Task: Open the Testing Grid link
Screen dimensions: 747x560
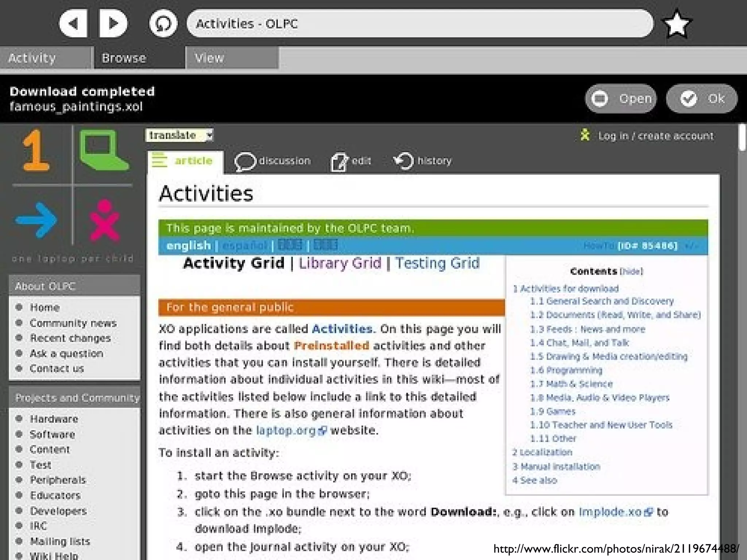Action: [x=437, y=263]
